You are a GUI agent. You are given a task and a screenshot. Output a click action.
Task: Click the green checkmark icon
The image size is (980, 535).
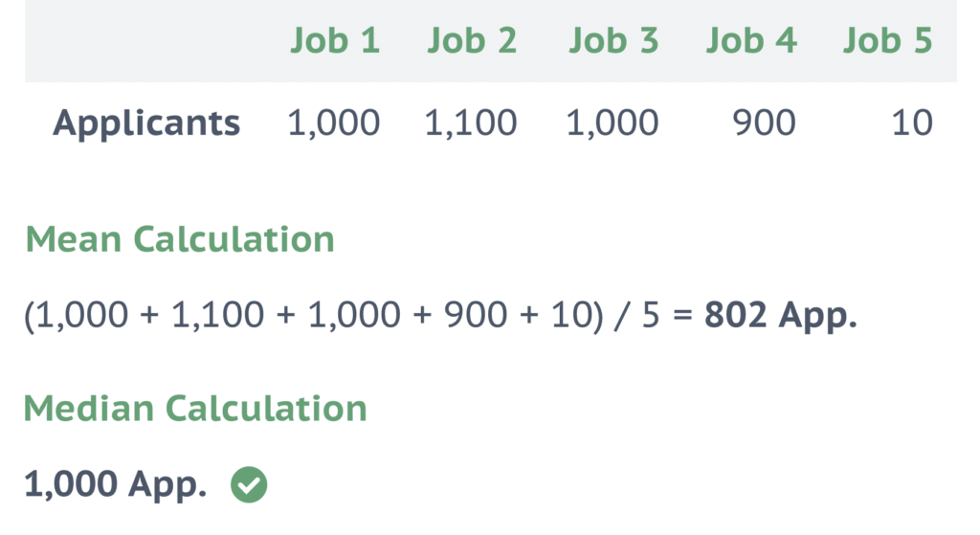coord(249,484)
